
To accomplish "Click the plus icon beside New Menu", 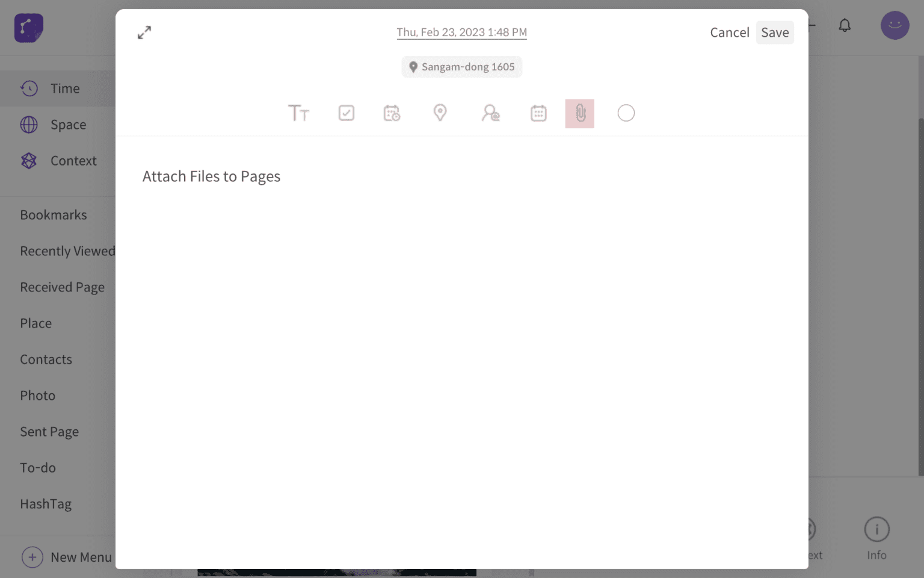I will (x=32, y=558).
